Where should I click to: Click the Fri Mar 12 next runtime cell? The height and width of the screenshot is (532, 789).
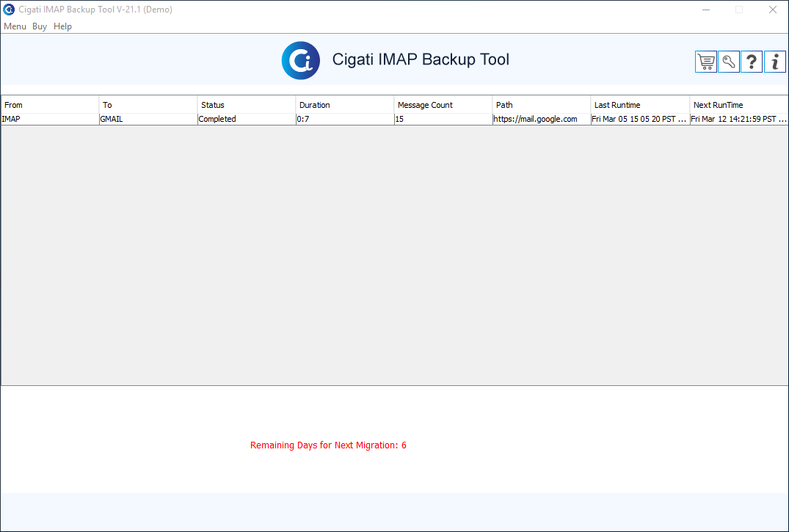[739, 120]
